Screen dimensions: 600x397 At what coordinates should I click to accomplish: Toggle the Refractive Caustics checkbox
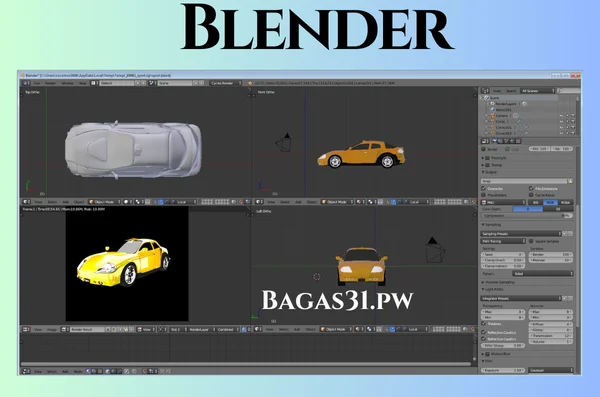[x=484, y=339]
